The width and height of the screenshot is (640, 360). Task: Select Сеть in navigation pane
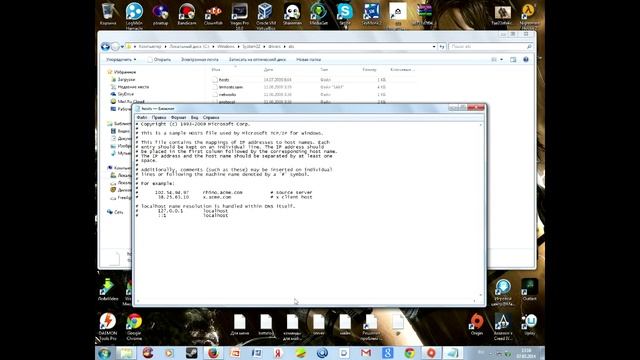point(118,212)
